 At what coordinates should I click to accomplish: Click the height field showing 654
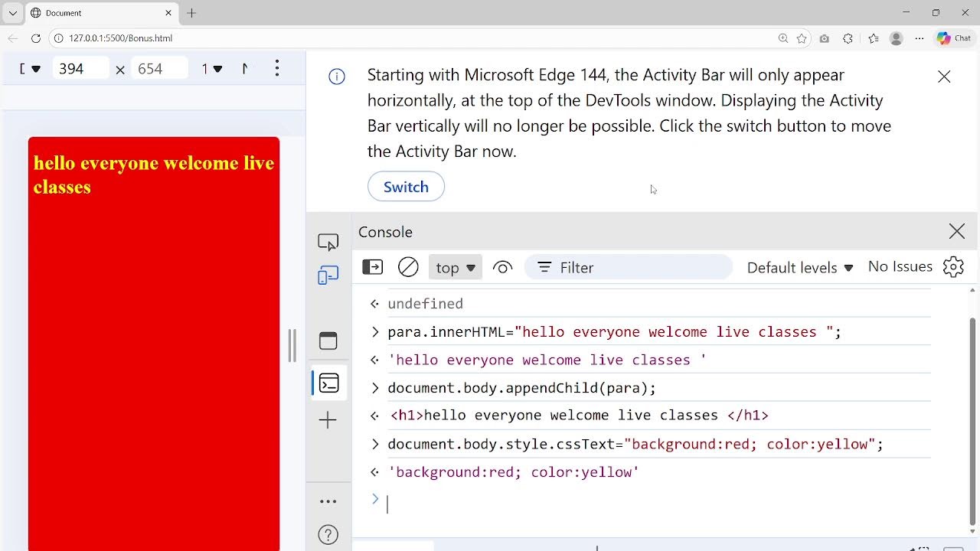159,69
